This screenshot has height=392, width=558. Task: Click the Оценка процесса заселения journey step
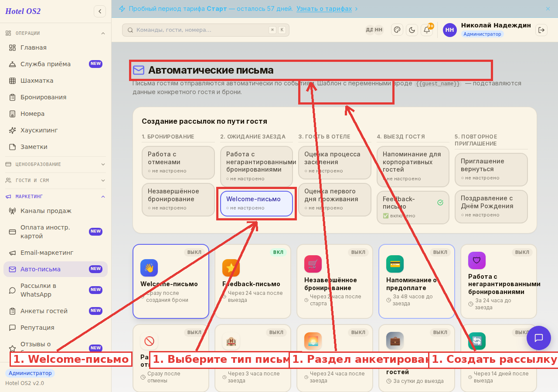click(x=334, y=162)
